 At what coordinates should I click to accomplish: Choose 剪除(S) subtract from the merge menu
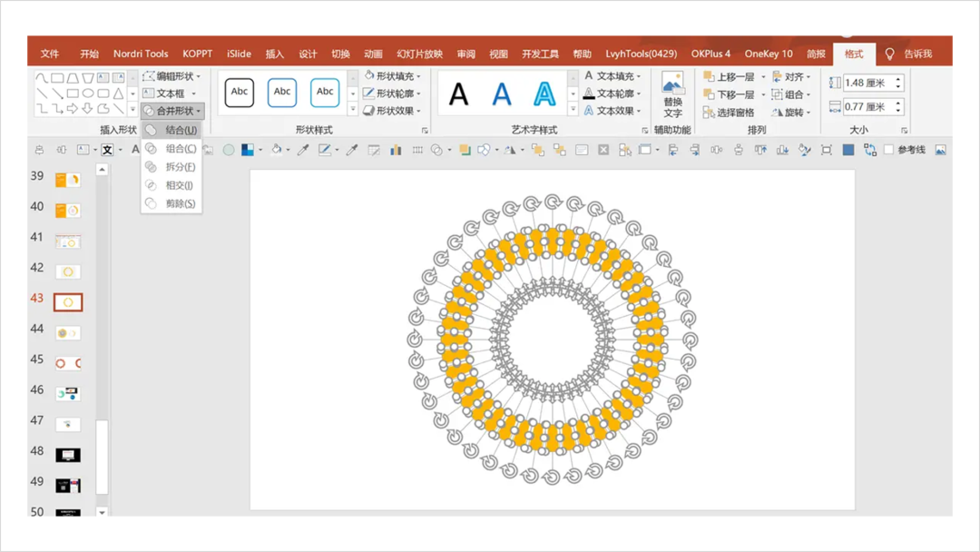[x=171, y=203]
